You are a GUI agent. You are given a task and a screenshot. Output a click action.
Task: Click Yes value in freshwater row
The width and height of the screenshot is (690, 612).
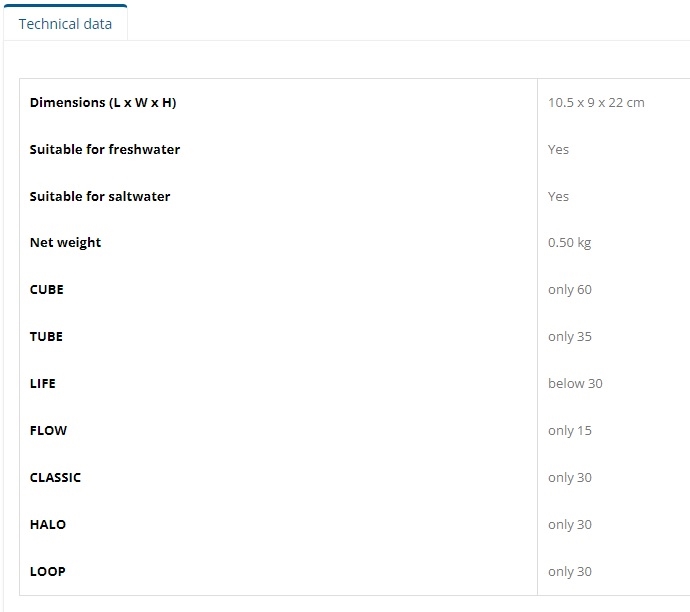pyautogui.click(x=558, y=150)
